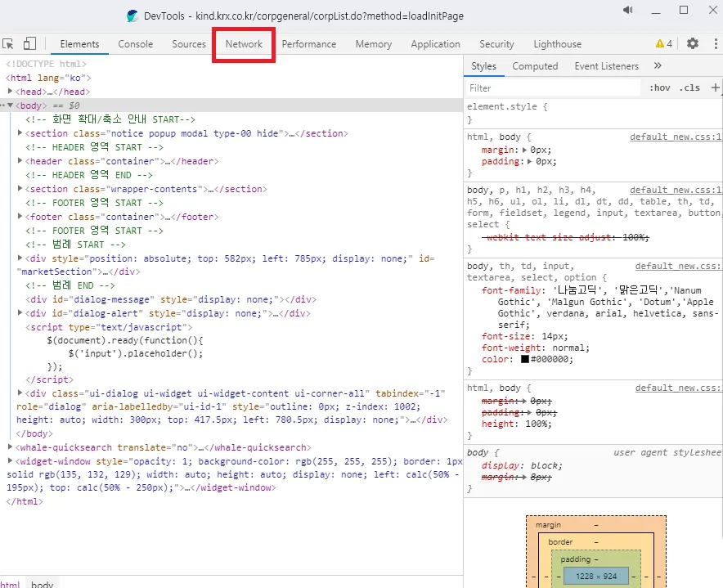
Task: Open default_new.css link beside html, body rule
Action: click(676, 137)
